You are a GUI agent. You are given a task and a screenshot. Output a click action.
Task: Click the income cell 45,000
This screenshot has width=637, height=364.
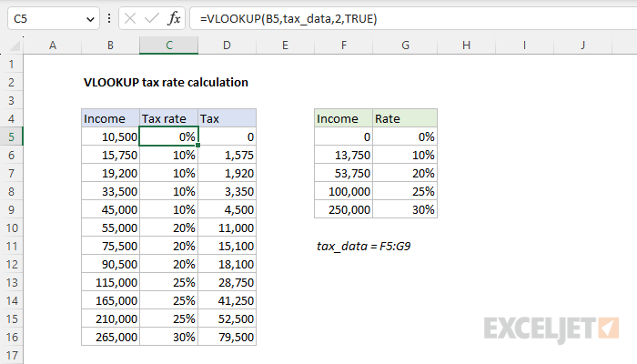point(110,209)
